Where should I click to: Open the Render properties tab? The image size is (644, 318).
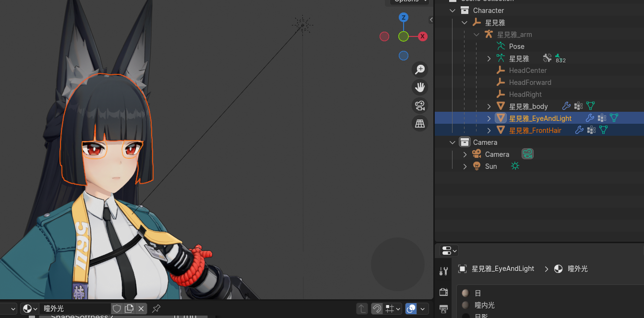(x=443, y=292)
